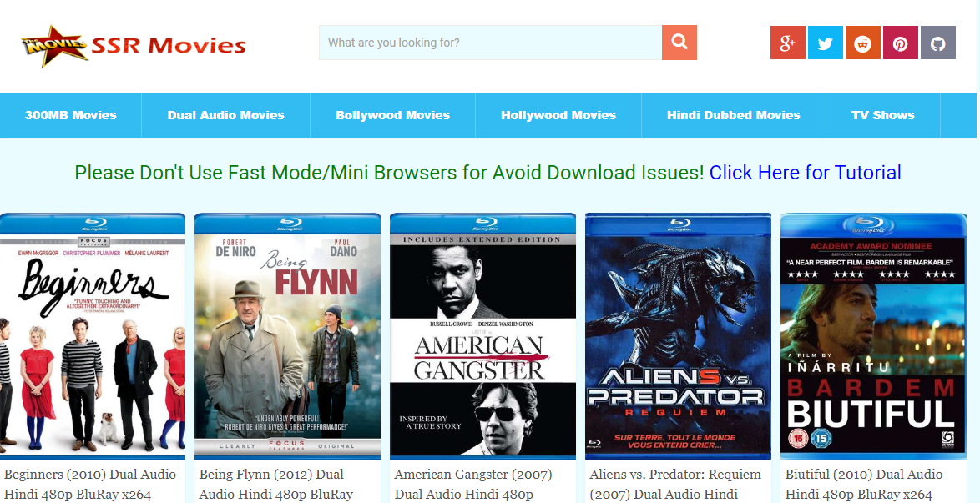Viewport: 980px width, 503px height.
Task: Click 'American Gangster (2007)' title link
Action: tap(473, 485)
